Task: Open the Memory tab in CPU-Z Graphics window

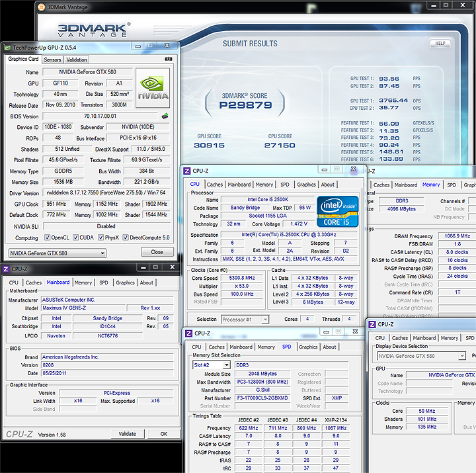Action: pyautogui.click(x=450, y=338)
